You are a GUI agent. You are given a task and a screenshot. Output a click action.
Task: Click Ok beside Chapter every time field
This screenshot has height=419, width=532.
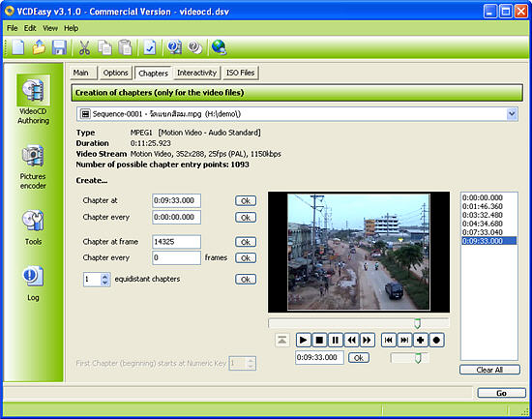(x=246, y=218)
